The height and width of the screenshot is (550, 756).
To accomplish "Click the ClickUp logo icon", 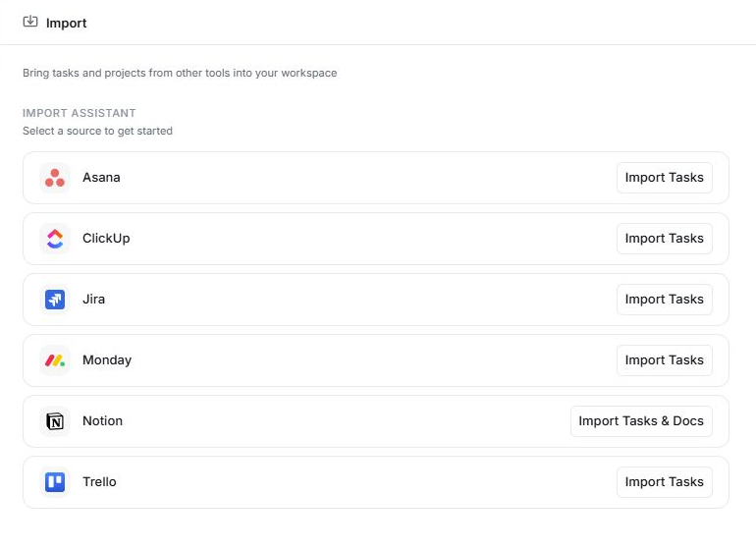I will pyautogui.click(x=55, y=239).
